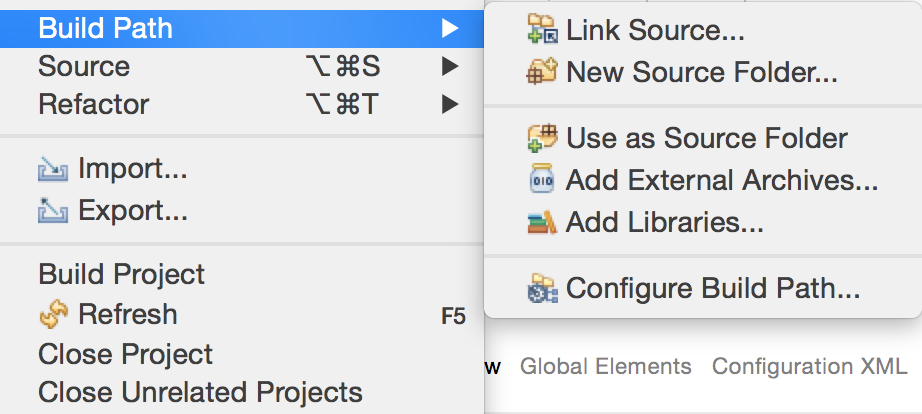Click the Configure Build Path gear icon
The width and height of the screenshot is (922, 414).
tap(541, 289)
